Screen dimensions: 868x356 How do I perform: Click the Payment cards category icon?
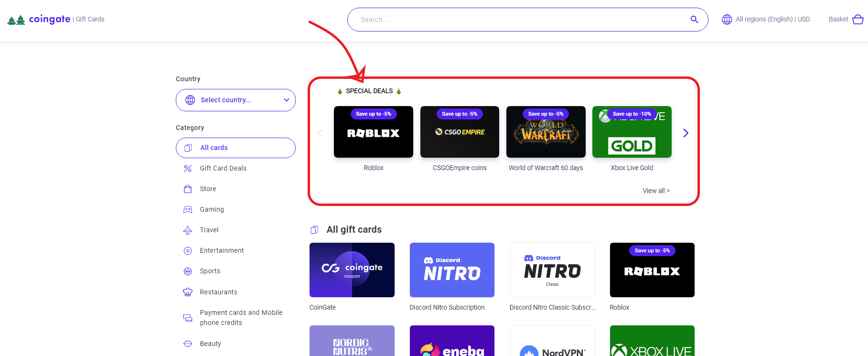188,318
